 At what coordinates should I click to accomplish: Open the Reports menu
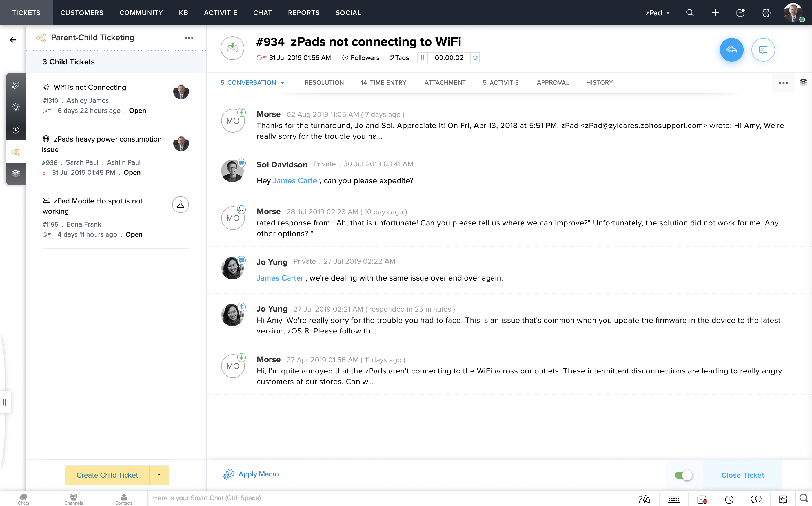coord(303,13)
